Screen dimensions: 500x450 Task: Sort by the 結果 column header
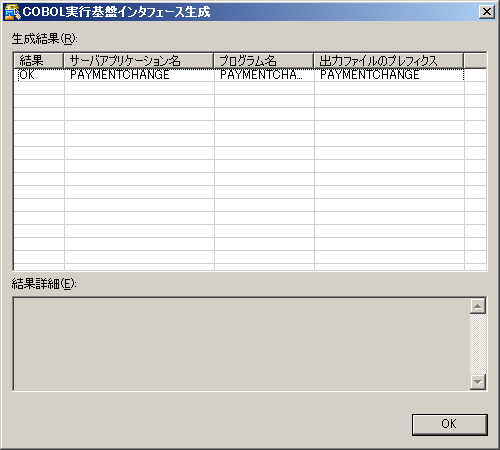tap(38, 61)
